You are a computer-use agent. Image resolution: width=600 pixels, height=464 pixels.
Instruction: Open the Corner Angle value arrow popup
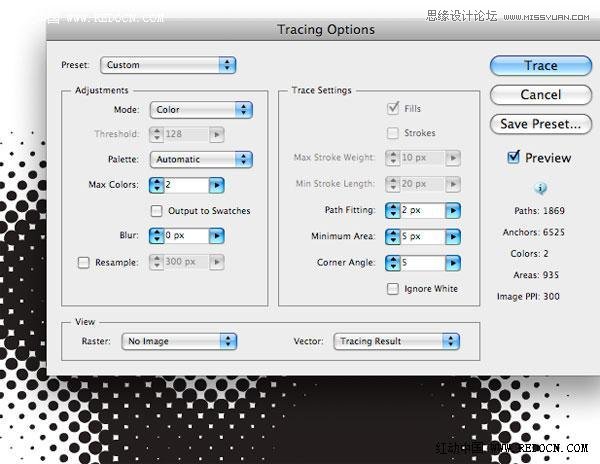(452, 263)
